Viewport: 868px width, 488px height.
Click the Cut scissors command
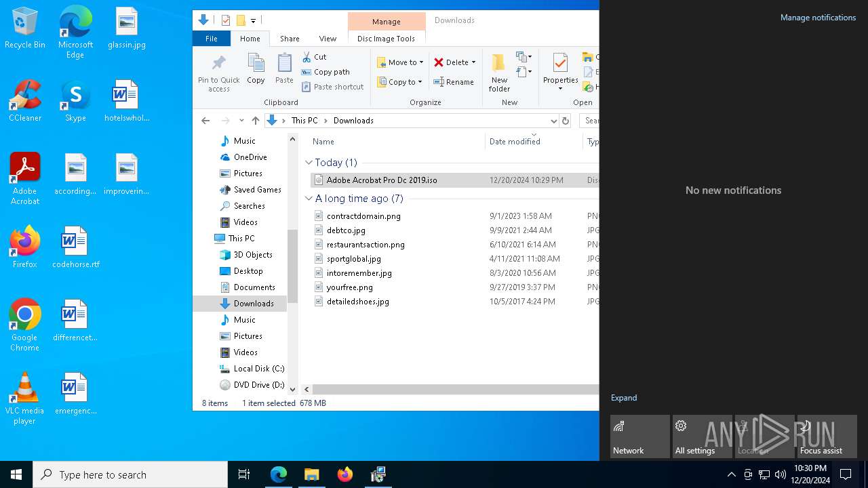pyautogui.click(x=314, y=57)
